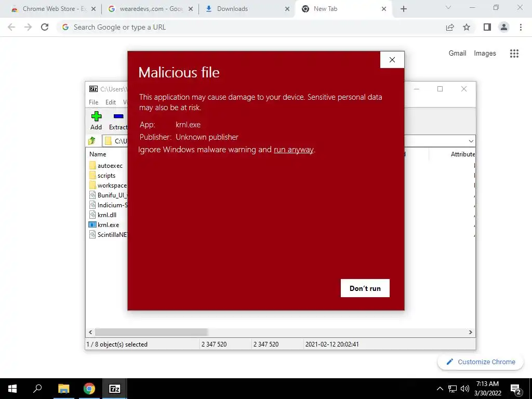Image resolution: width=532 pixels, height=399 pixels.
Task: Open the Google apps grid icon
Action: tap(514, 54)
